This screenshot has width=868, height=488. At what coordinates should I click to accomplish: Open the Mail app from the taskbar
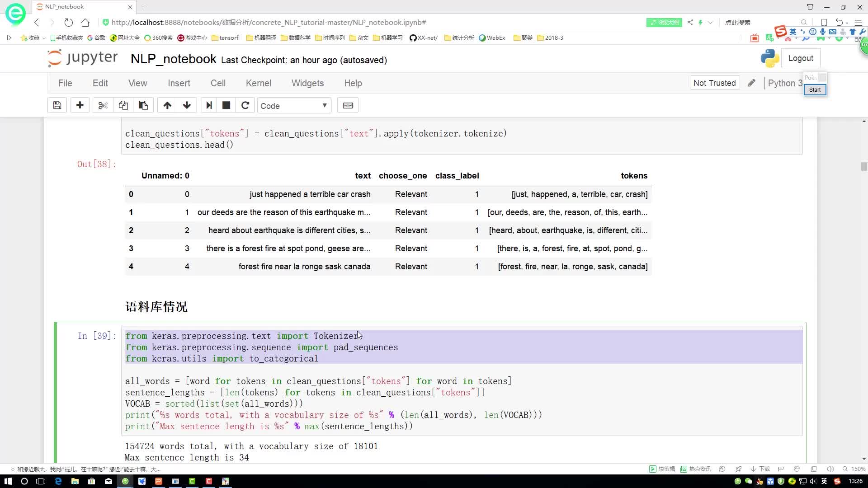[x=108, y=481]
